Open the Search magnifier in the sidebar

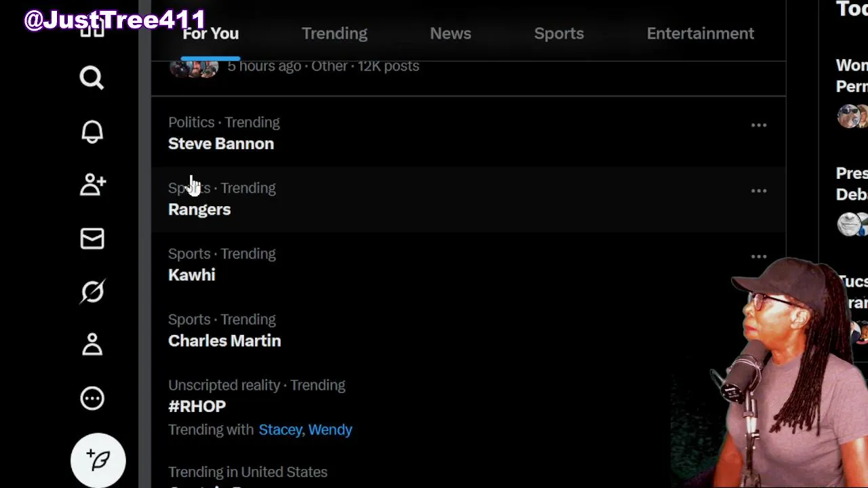click(x=92, y=78)
